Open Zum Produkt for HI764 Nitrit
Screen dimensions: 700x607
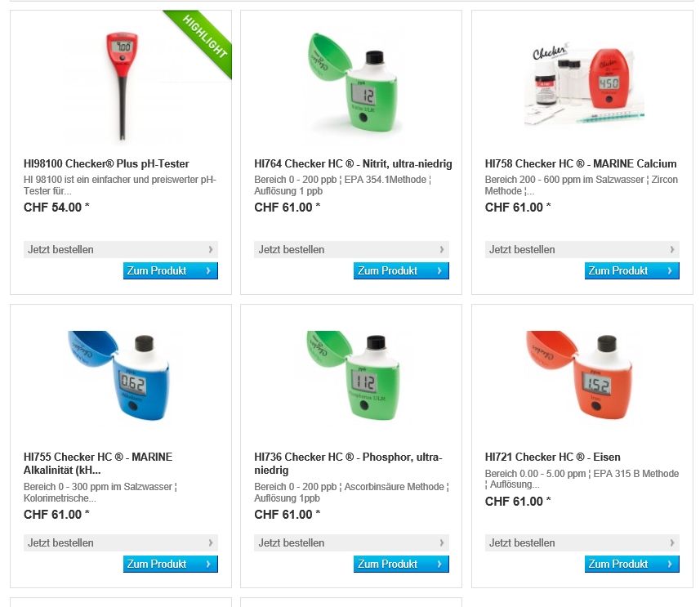[x=400, y=271]
